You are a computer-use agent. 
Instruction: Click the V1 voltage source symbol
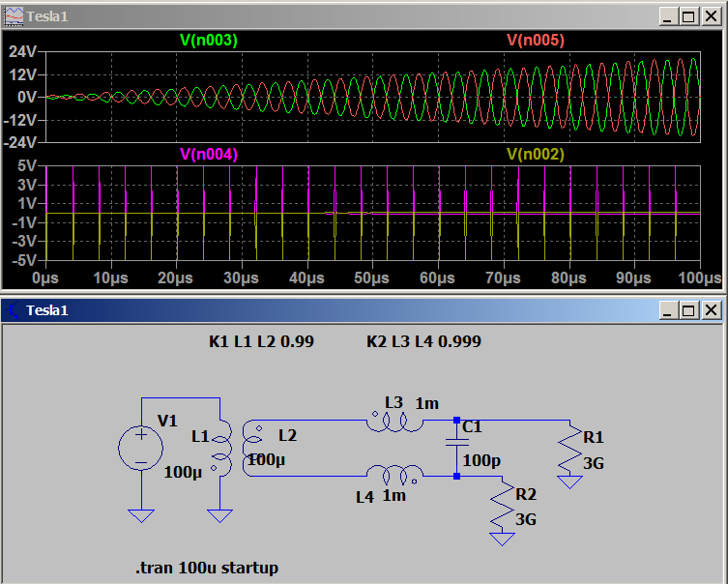coord(141,449)
